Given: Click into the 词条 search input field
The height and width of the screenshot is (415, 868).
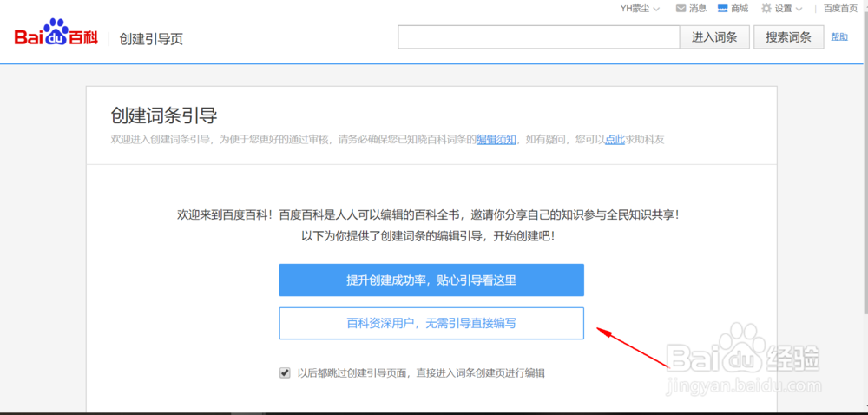Looking at the screenshot, I should (x=539, y=37).
